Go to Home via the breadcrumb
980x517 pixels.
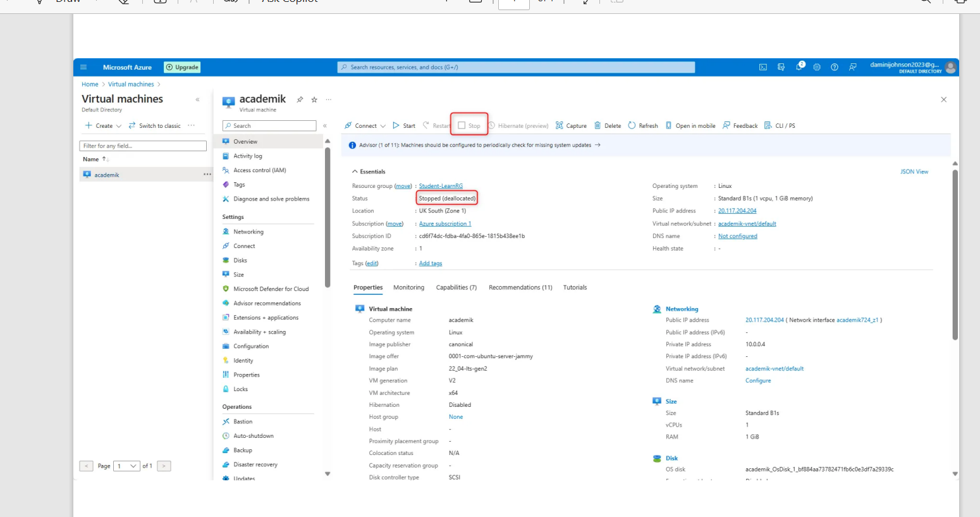[x=90, y=84]
